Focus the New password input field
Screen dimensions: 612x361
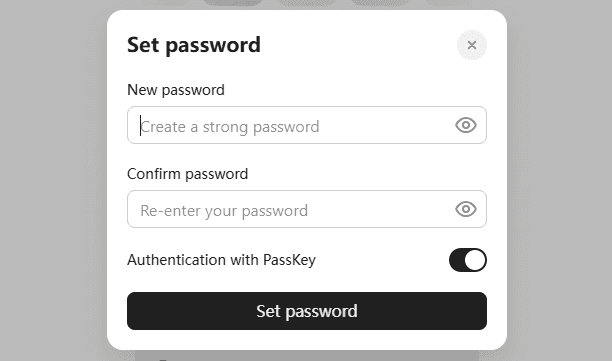307,125
